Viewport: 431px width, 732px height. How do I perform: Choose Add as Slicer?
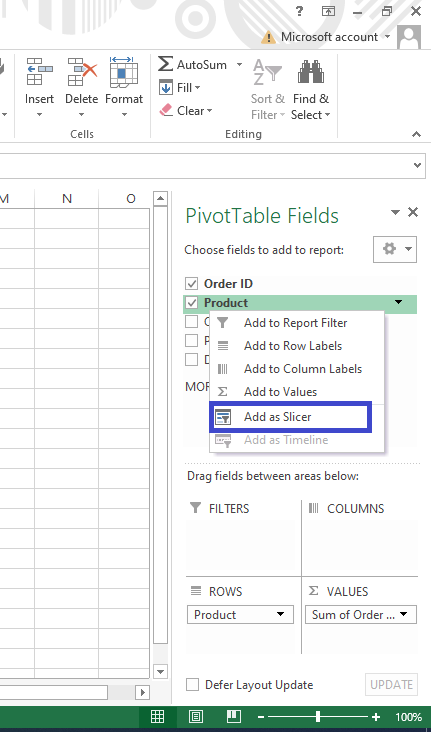pyautogui.click(x=290, y=416)
